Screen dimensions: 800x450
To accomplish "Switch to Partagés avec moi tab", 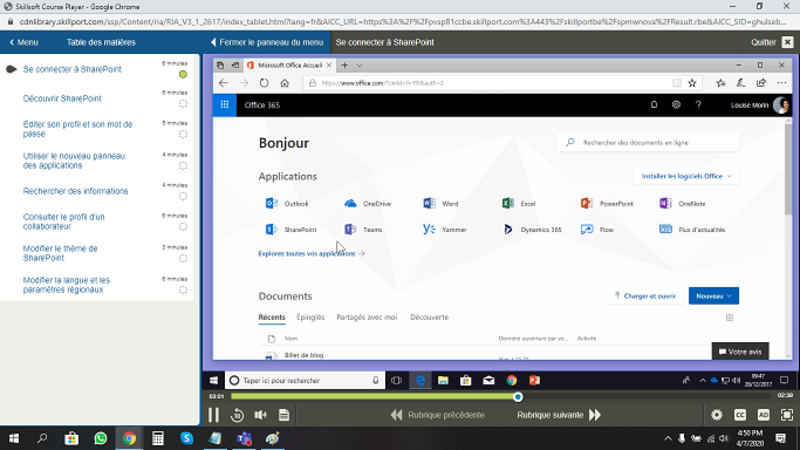I will pyautogui.click(x=366, y=317).
